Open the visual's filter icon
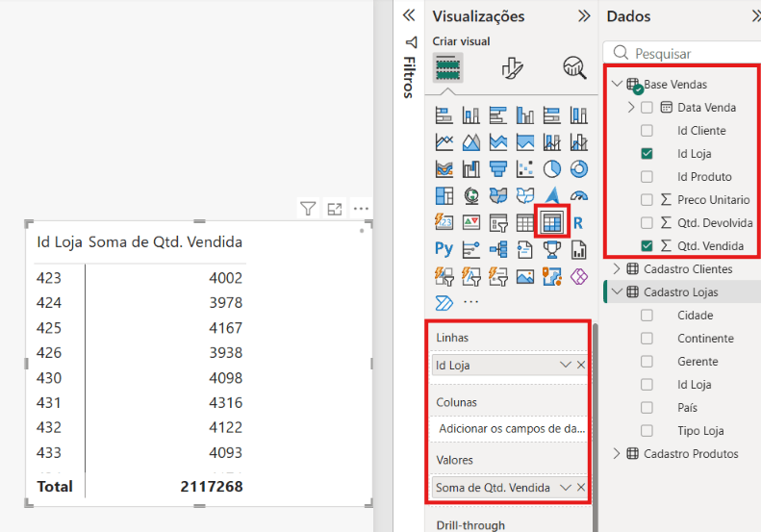The height and width of the screenshot is (532, 761). tap(308, 209)
